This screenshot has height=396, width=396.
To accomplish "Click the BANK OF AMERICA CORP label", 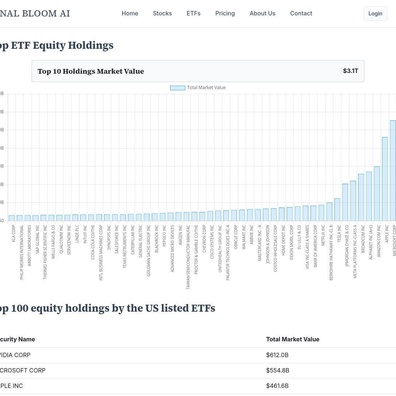I will (x=315, y=246).
